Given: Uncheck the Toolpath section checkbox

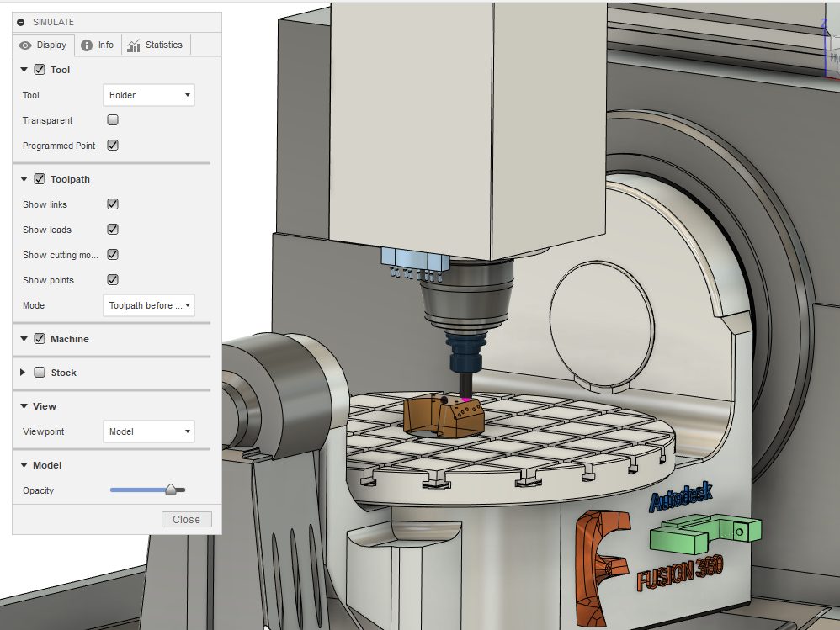Looking at the screenshot, I should (x=39, y=179).
